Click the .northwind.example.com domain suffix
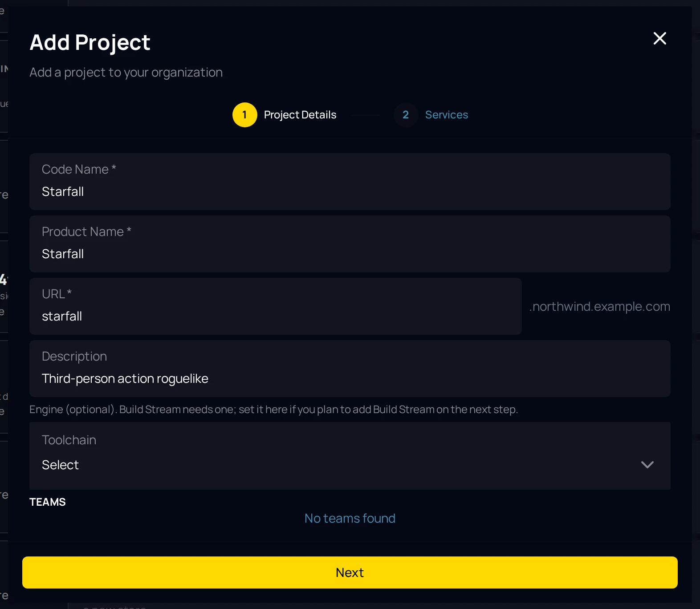This screenshot has width=700, height=609. coord(599,306)
